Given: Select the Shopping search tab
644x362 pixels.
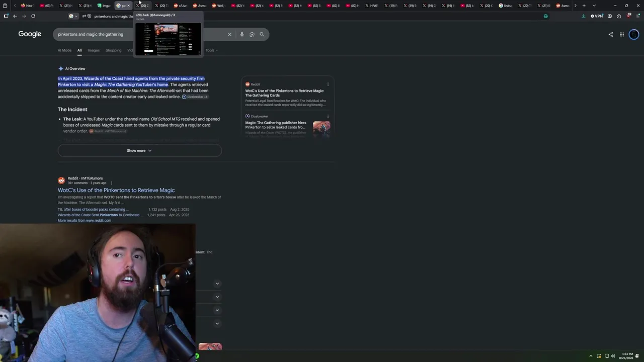Looking at the screenshot, I should point(113,50).
